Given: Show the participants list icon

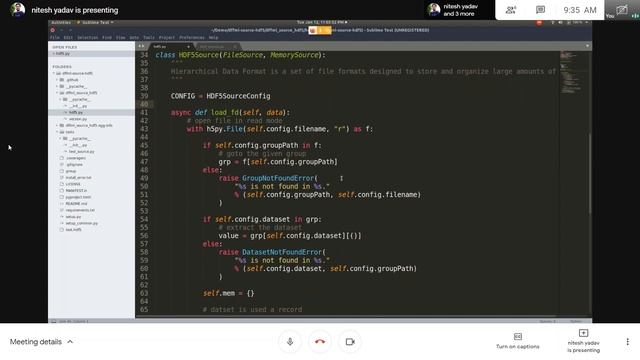Looking at the screenshot, I should [511, 10].
